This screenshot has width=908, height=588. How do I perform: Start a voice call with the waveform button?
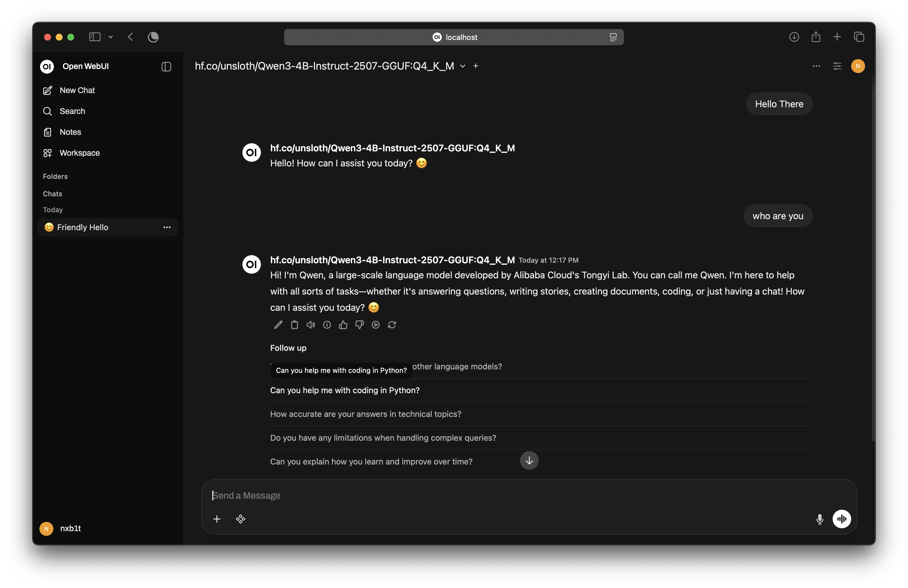click(x=842, y=519)
